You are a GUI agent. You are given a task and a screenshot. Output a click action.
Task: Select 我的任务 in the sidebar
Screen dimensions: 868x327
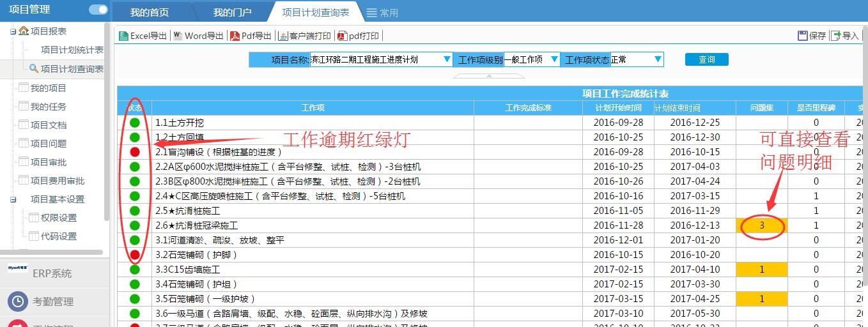tap(48, 107)
